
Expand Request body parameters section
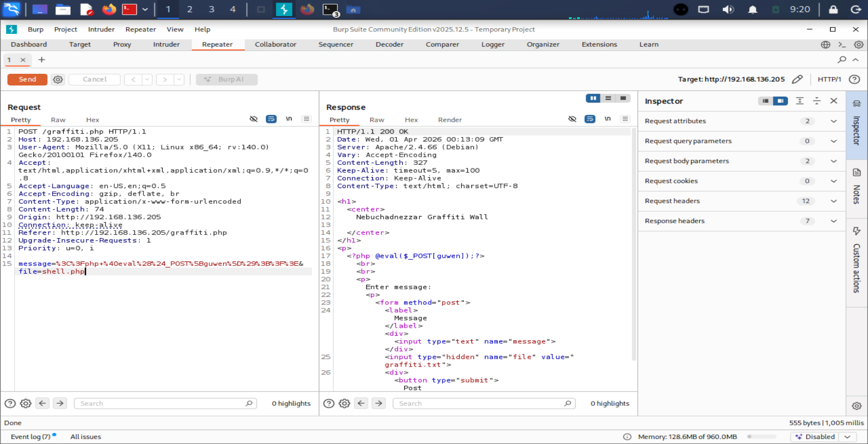(834, 161)
